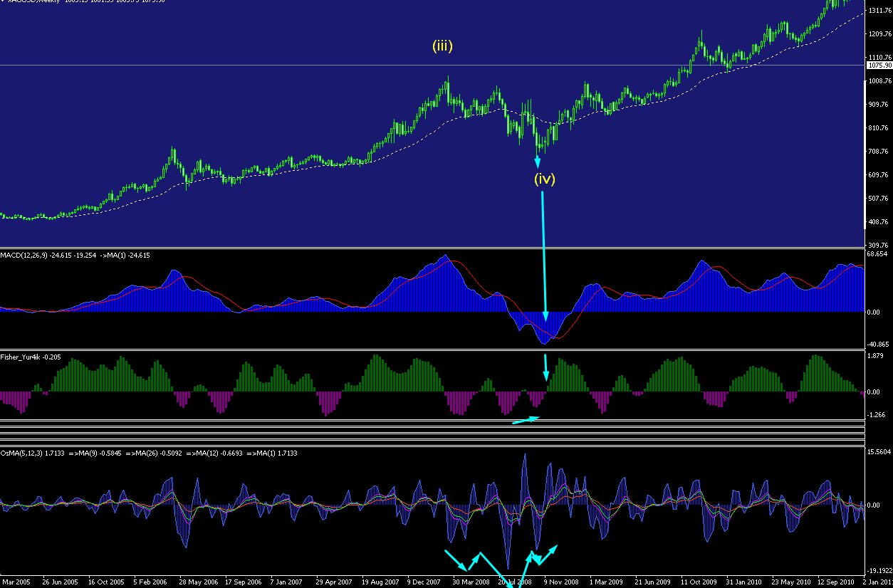Click price axis value 507.76
The height and width of the screenshot is (588, 893).
pos(879,199)
